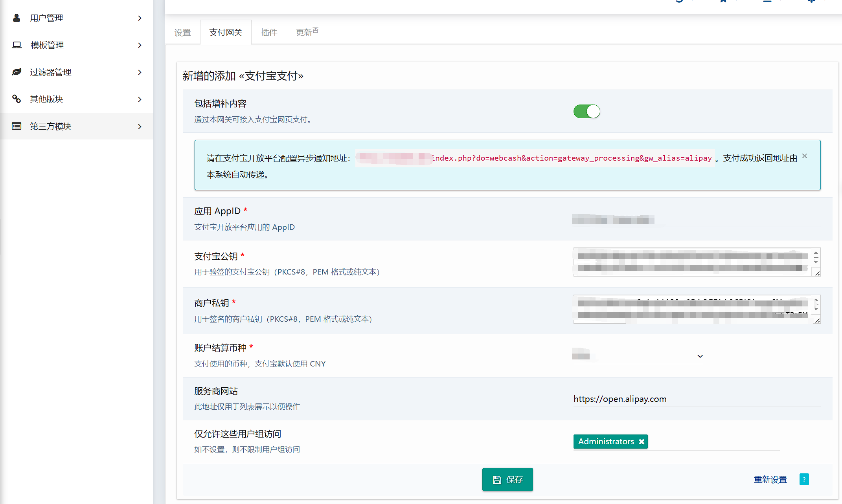
Task: Expand the 用户管理 sidebar chevron
Action: pyautogui.click(x=140, y=18)
